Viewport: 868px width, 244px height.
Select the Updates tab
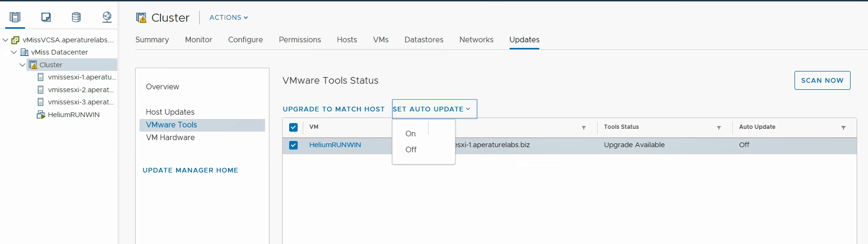[x=524, y=39]
